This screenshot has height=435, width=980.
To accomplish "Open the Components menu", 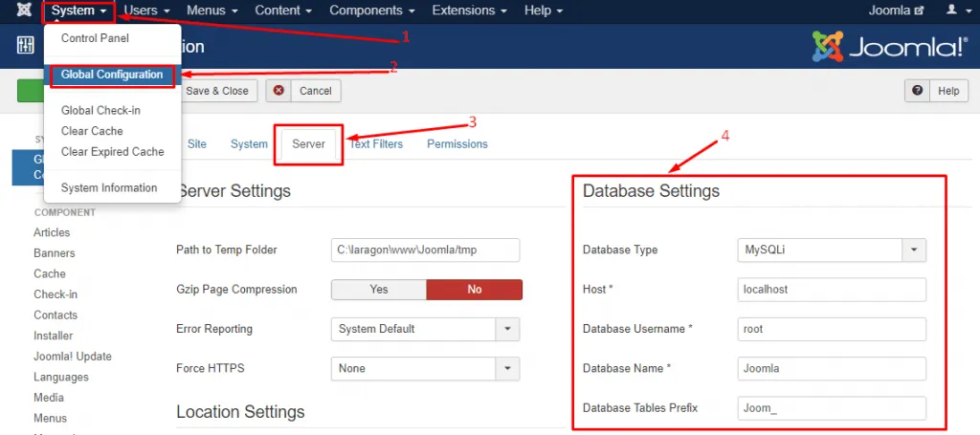I will [372, 11].
